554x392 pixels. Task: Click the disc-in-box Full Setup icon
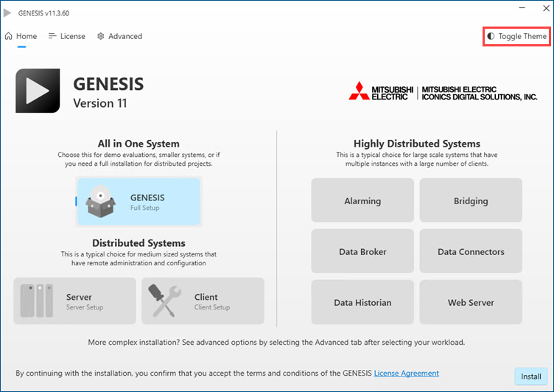[x=101, y=201]
